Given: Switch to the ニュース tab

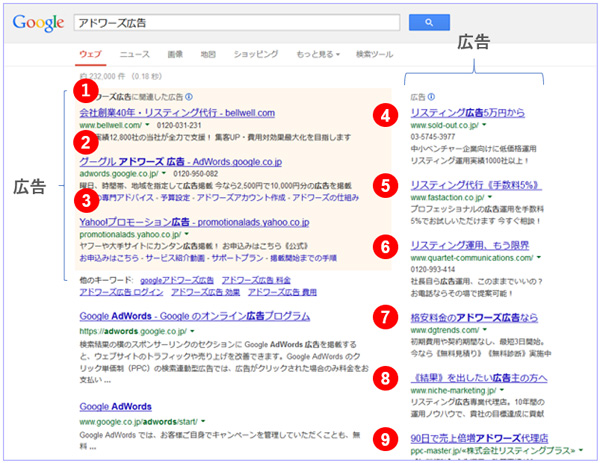Looking at the screenshot, I should (x=134, y=52).
